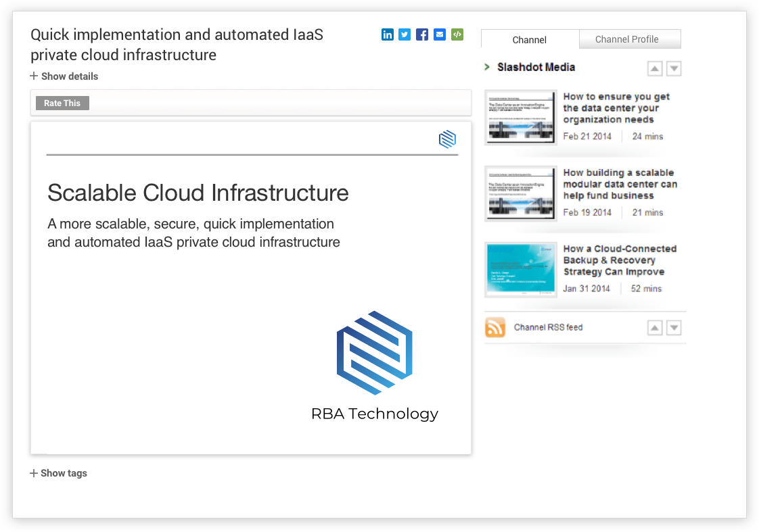Click up arrow beside Channel RSS feed
Viewport: 759px width, 532px height.
(655, 328)
